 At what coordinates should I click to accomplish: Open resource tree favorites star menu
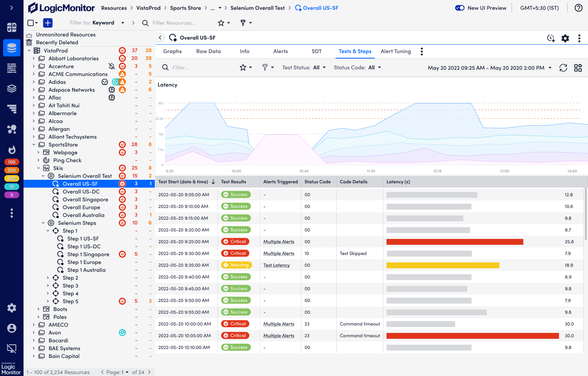click(223, 23)
